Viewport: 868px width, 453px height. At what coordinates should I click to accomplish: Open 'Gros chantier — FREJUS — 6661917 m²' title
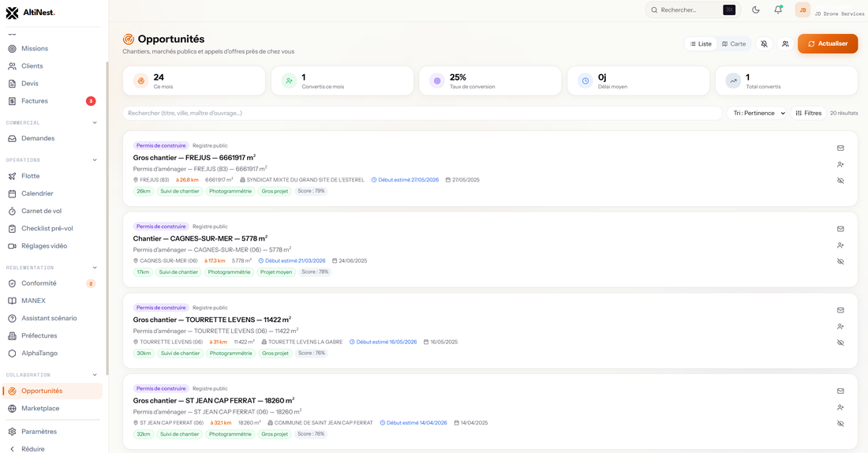pos(194,158)
